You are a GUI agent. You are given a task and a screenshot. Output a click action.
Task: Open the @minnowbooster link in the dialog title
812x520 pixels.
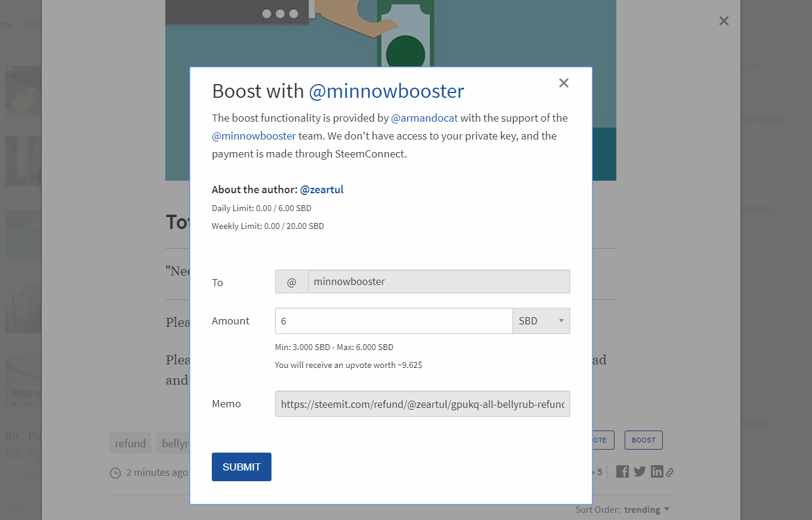[386, 91]
